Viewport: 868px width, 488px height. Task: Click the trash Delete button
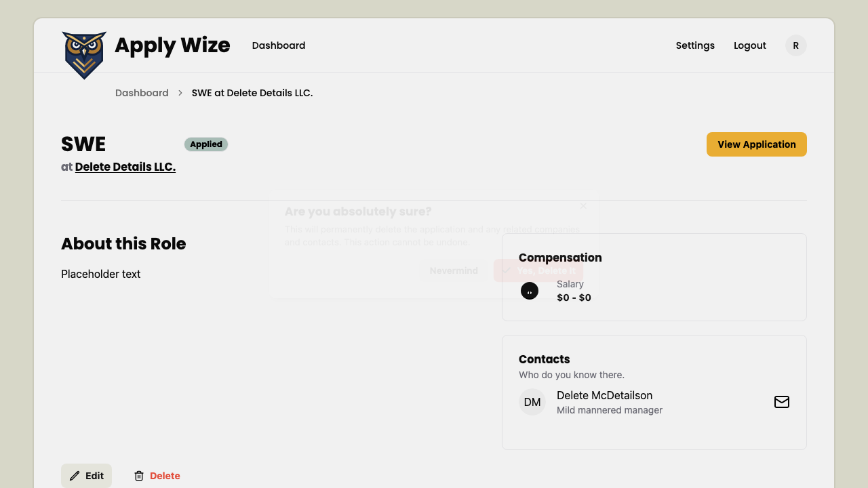157,476
